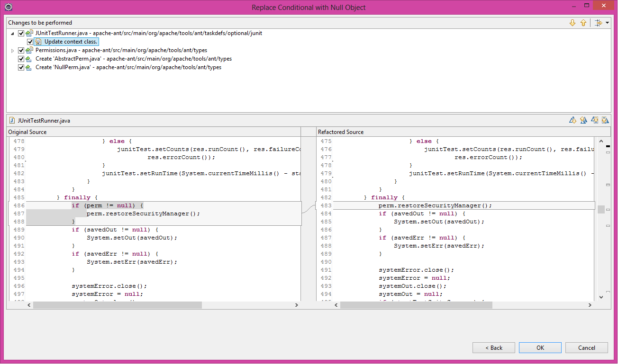
Task: Click '} finally {' line in original source
Action: click(x=77, y=197)
